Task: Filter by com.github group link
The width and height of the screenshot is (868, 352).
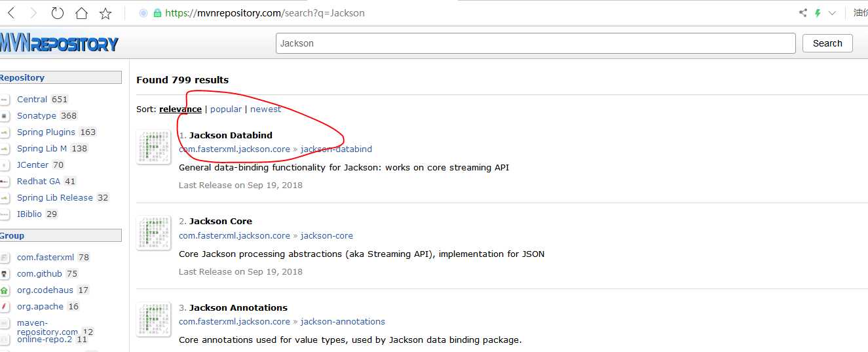Action: click(x=39, y=274)
